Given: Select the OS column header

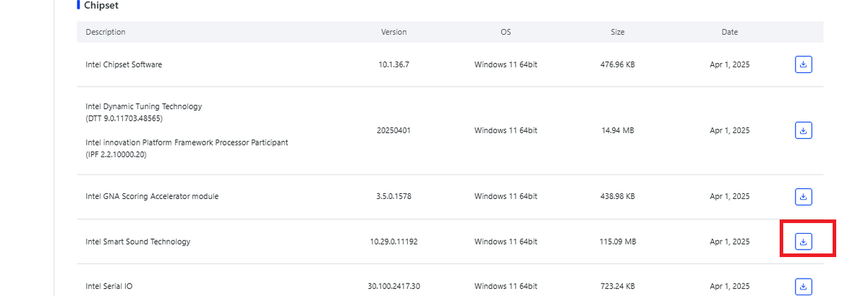Looking at the screenshot, I should tap(506, 32).
